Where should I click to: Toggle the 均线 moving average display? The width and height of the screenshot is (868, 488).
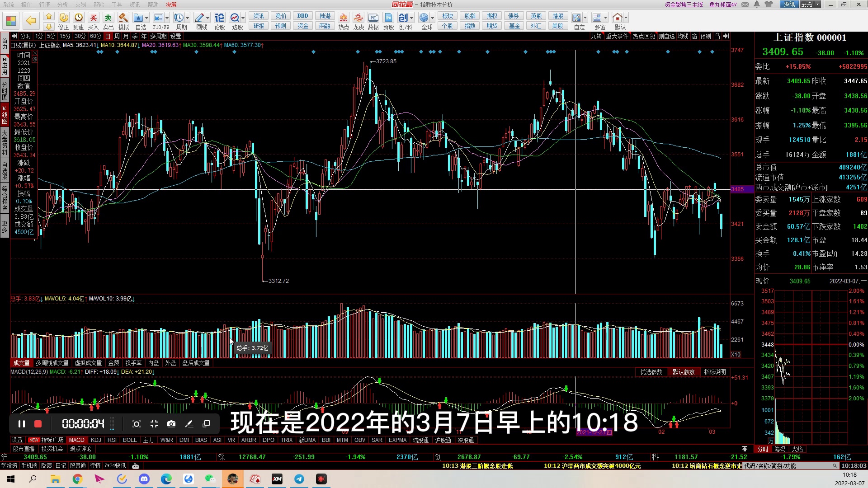click(x=683, y=36)
